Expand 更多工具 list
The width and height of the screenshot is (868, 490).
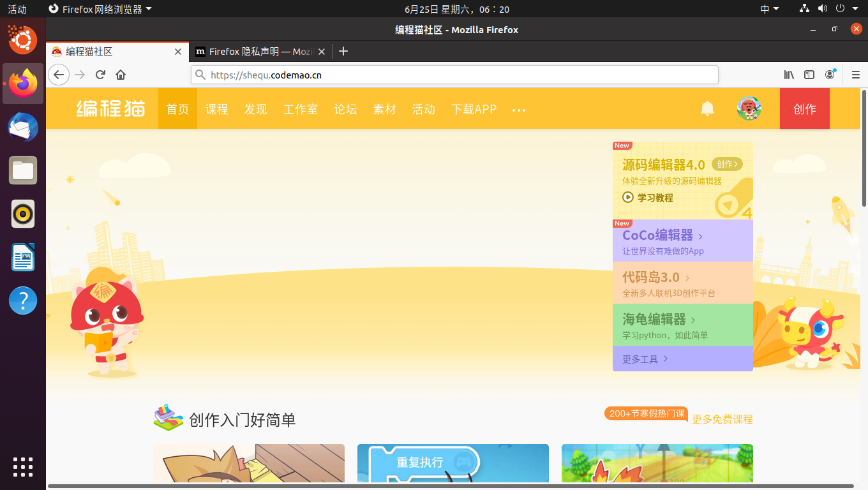[x=683, y=359]
